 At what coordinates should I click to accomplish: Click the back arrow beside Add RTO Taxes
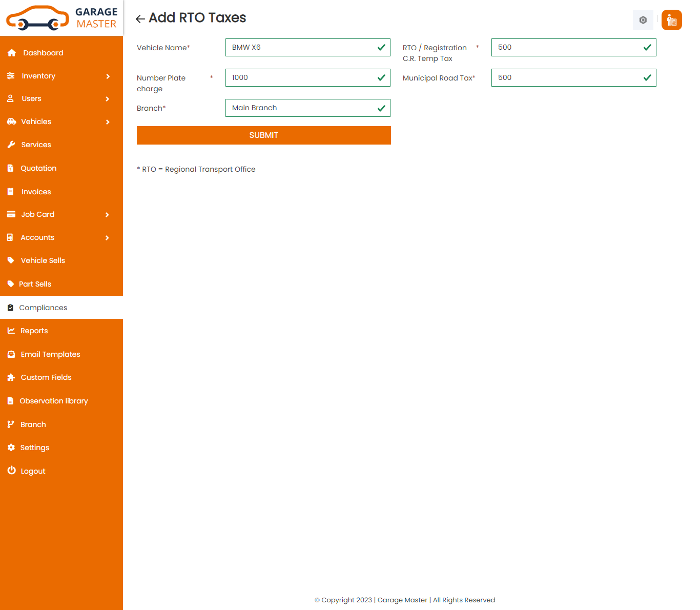coord(139,18)
